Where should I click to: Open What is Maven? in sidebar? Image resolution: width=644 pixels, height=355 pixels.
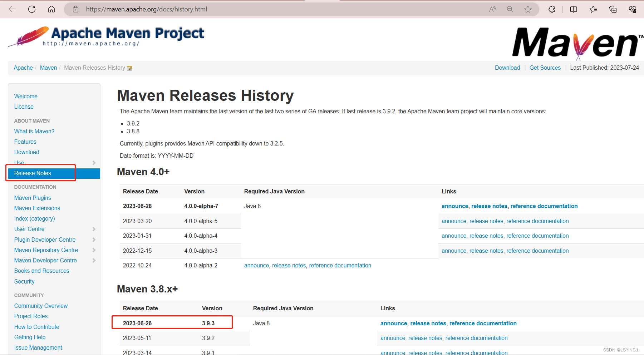click(x=34, y=131)
